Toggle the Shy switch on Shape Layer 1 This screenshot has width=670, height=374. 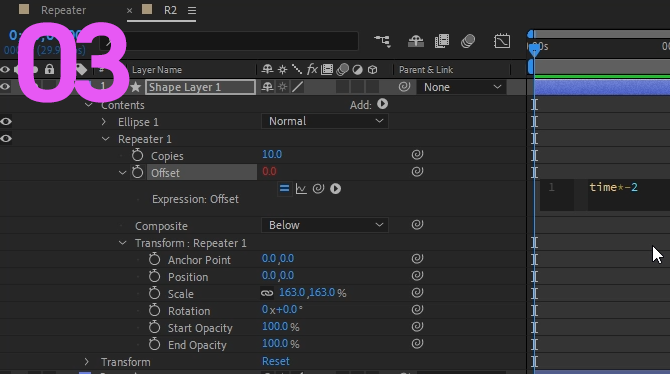[x=267, y=87]
